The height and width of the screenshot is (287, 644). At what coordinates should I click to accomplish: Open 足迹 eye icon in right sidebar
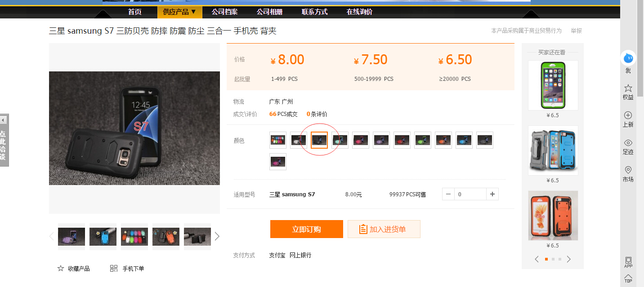[x=628, y=143]
